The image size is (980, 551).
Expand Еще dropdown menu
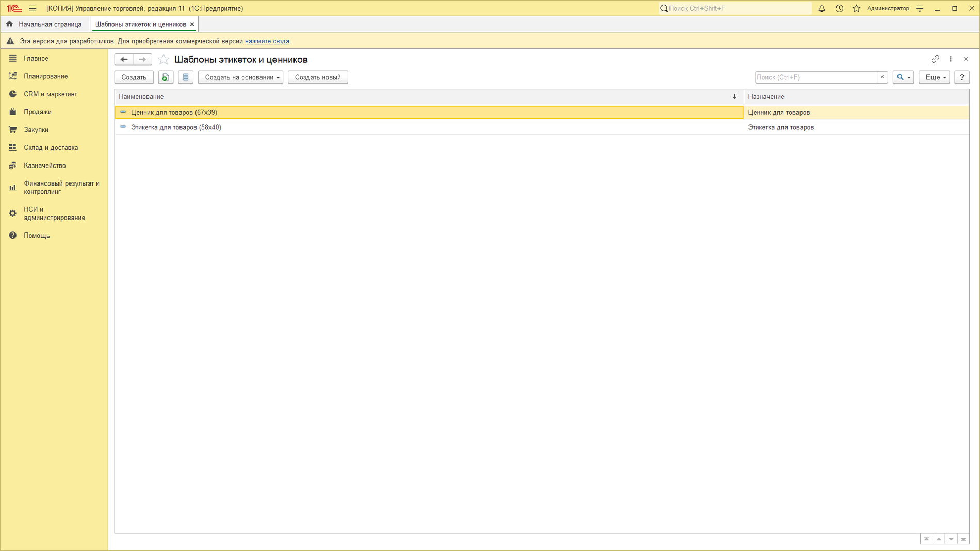pos(934,77)
